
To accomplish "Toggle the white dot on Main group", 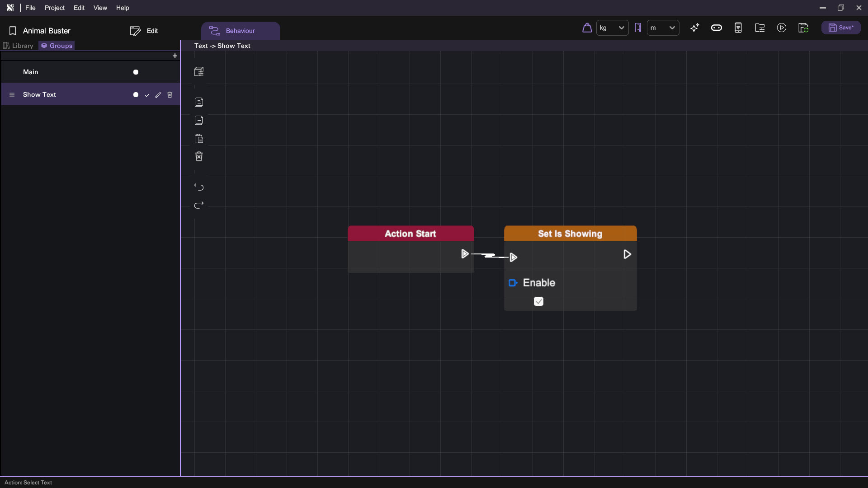I will pyautogui.click(x=136, y=72).
